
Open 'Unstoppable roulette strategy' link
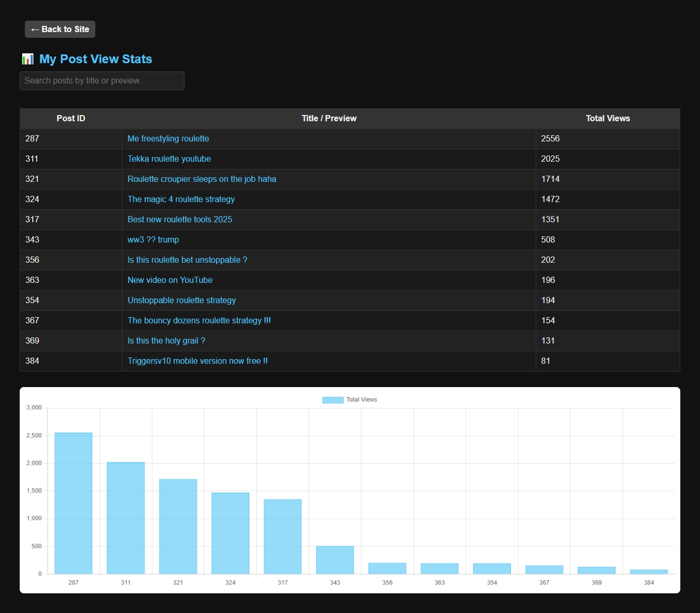181,301
